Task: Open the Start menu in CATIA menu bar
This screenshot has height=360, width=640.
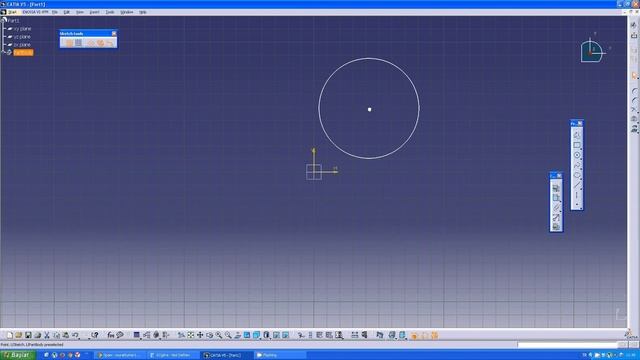Action: pos(12,12)
